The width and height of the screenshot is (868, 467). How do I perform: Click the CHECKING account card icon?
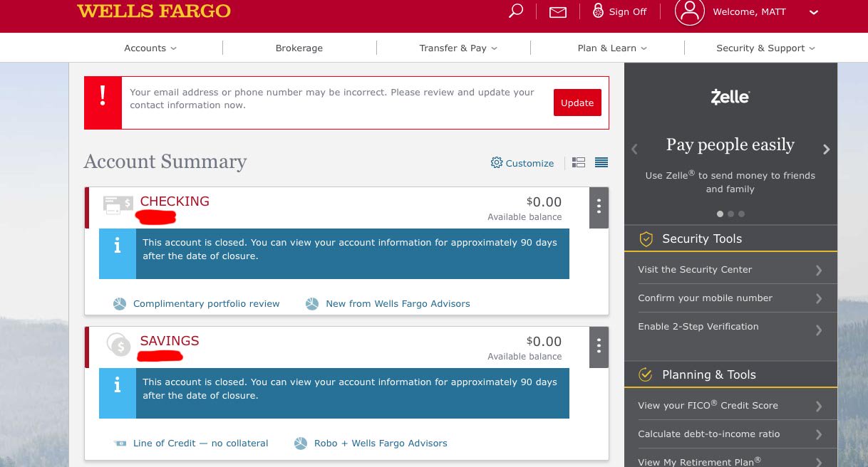tap(118, 205)
